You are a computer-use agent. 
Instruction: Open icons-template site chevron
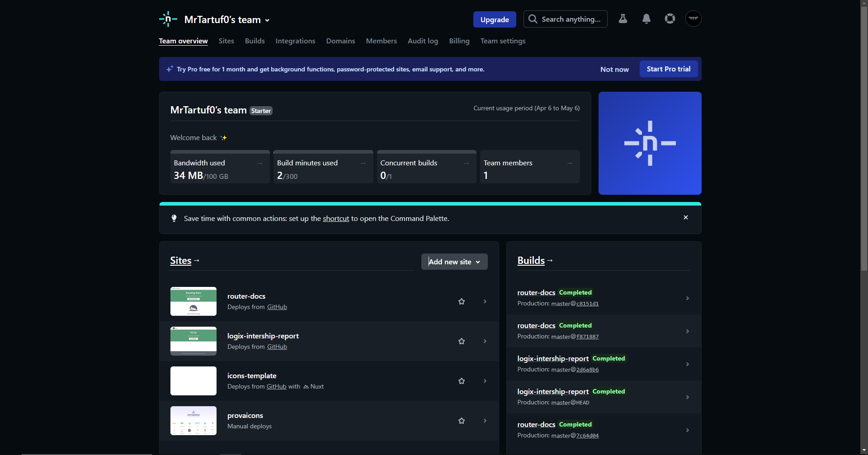485,381
